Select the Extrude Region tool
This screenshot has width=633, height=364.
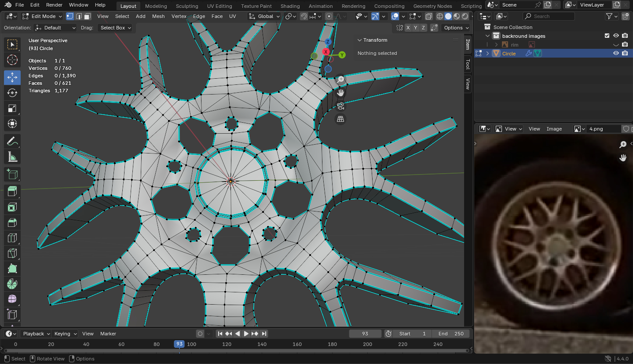[12, 191]
